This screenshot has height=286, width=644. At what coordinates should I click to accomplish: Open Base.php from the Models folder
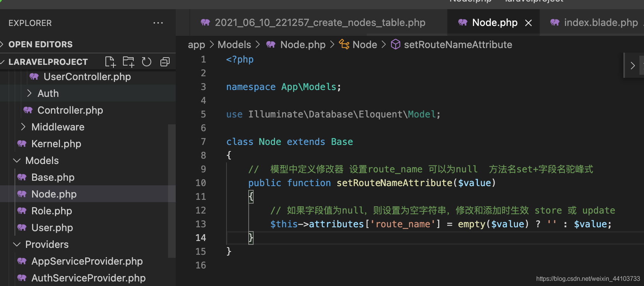[x=53, y=177]
